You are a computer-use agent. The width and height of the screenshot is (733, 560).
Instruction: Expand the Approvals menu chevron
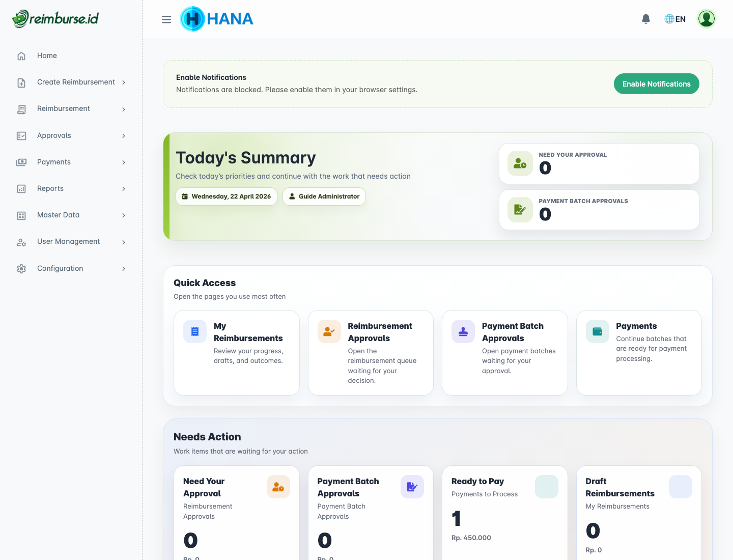click(x=124, y=136)
